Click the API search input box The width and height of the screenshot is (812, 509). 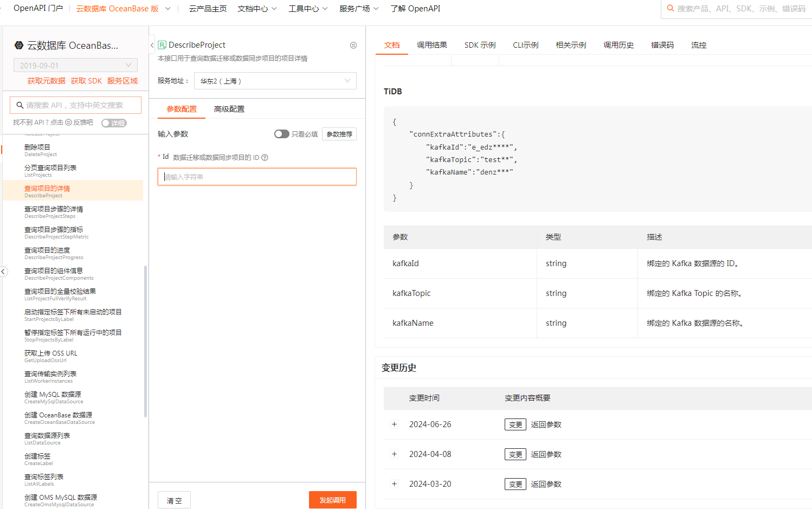(75, 105)
